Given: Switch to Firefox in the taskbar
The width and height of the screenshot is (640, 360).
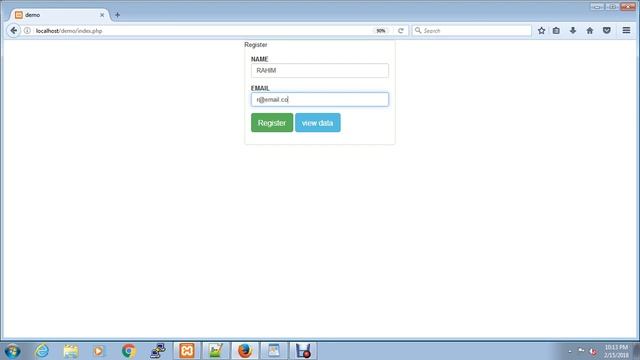Looking at the screenshot, I should (245, 351).
